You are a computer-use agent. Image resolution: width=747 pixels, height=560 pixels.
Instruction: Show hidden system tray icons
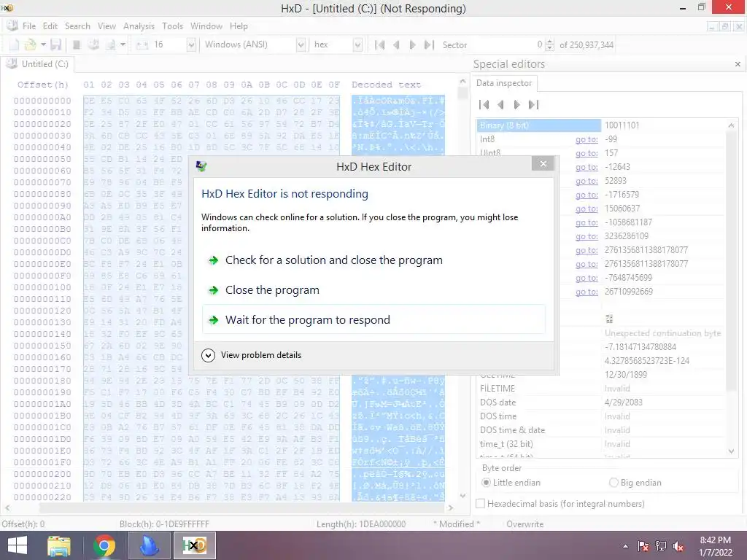coord(625,546)
